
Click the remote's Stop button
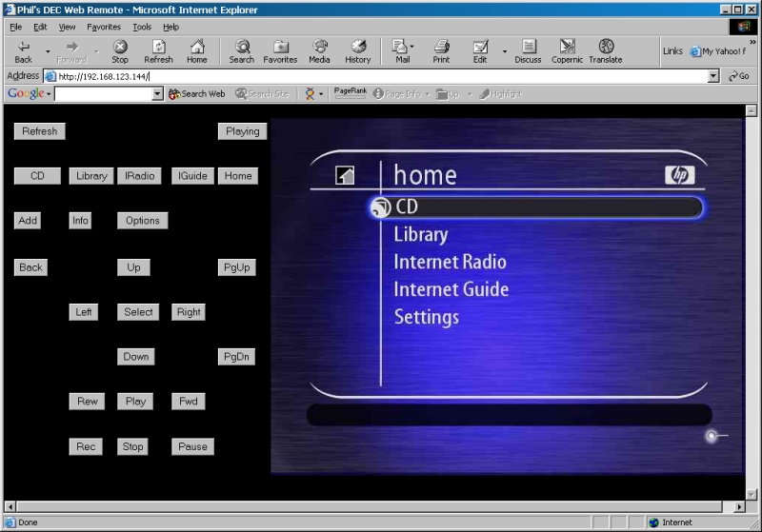132,446
